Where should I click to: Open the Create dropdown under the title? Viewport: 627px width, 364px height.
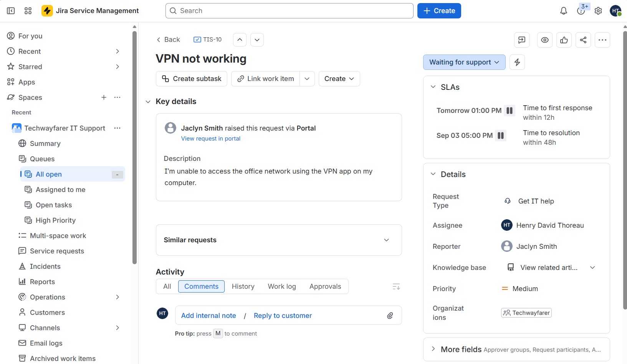point(339,79)
